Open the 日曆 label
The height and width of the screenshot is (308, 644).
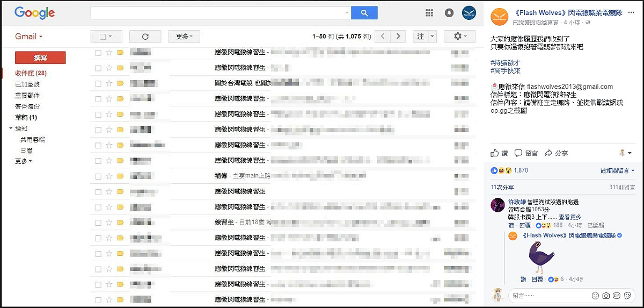pyautogui.click(x=26, y=151)
